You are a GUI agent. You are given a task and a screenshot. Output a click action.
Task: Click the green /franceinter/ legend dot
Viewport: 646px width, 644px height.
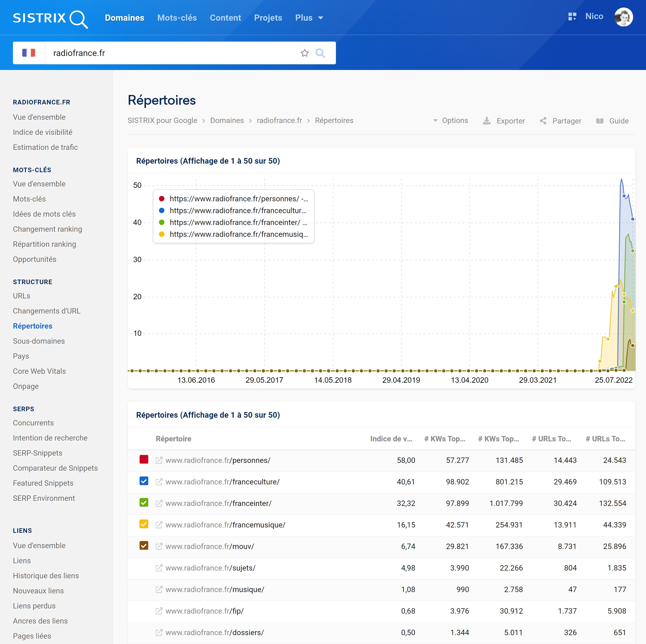pyautogui.click(x=161, y=222)
